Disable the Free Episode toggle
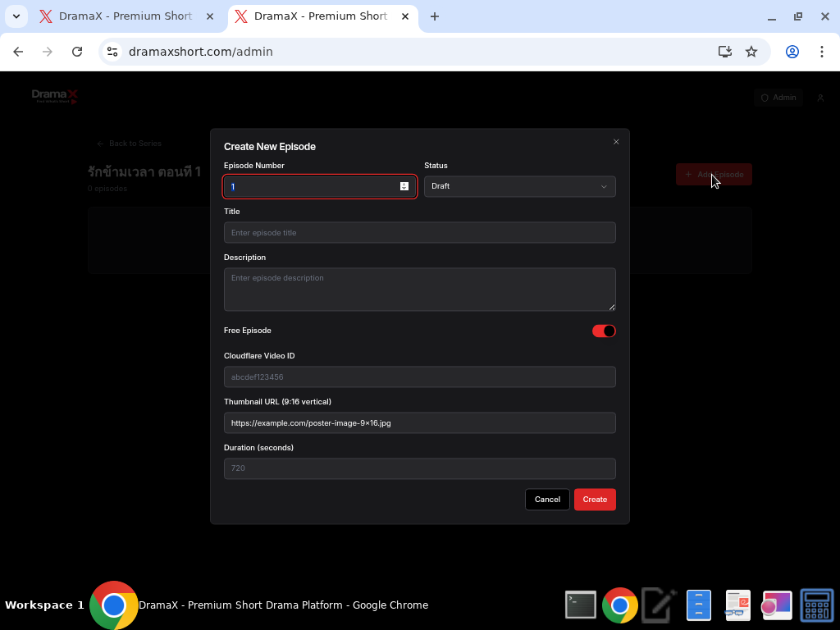 click(603, 331)
